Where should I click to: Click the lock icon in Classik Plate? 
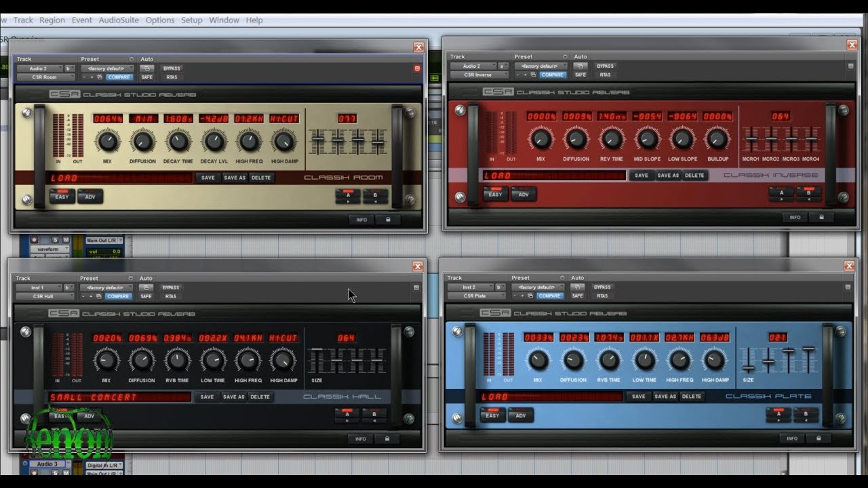pos(818,439)
